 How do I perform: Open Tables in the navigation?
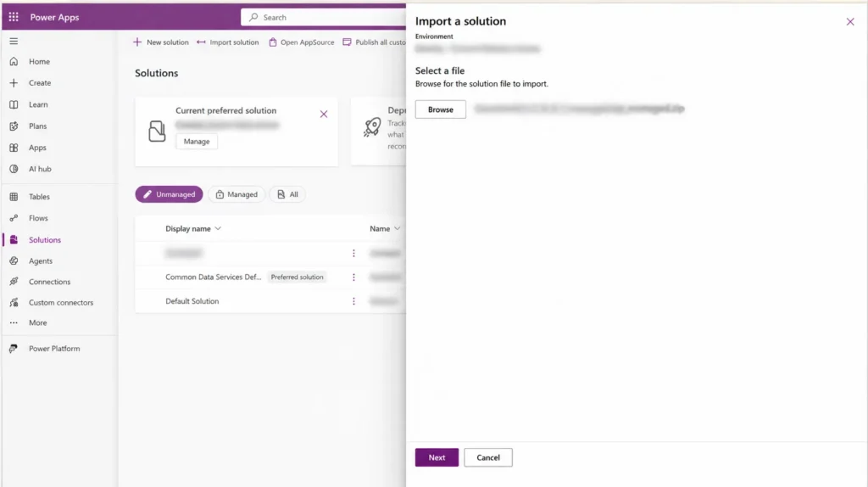click(39, 197)
